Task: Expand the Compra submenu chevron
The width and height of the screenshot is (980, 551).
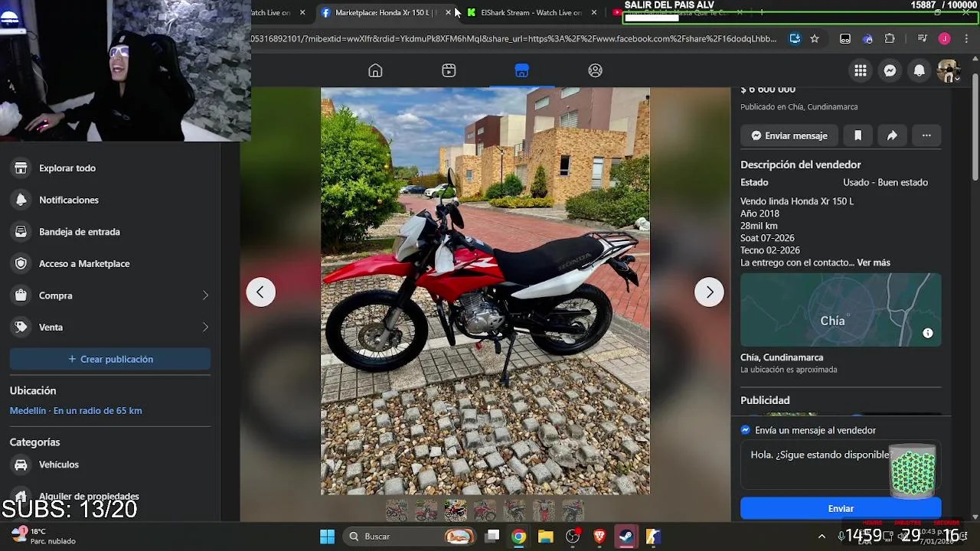Action: 205,295
